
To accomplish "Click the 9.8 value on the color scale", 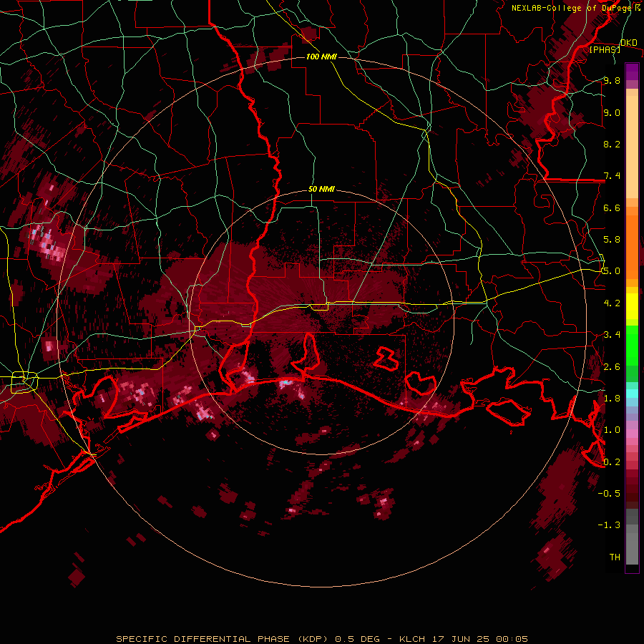I will point(612,80).
